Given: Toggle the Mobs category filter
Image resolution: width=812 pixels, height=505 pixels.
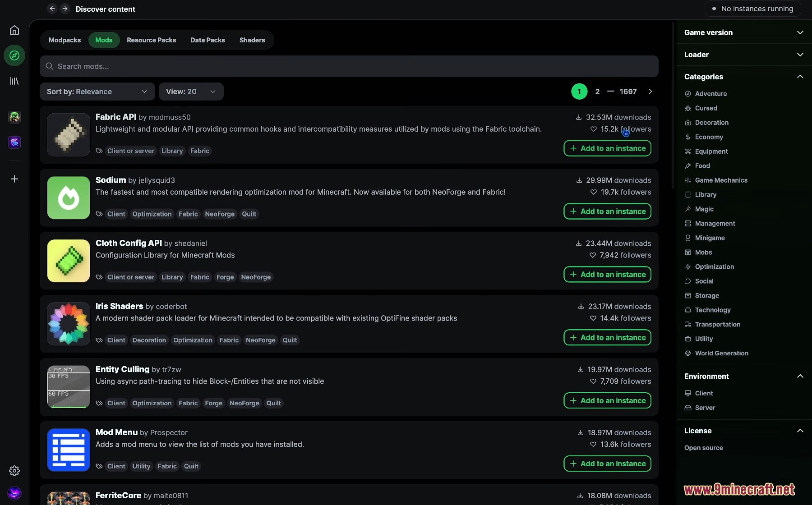Looking at the screenshot, I should coord(698,252).
